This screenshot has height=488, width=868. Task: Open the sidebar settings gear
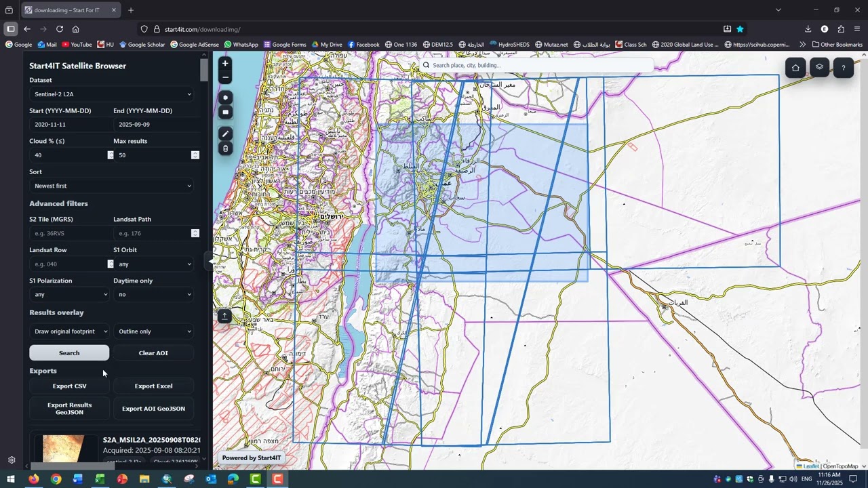(x=12, y=460)
